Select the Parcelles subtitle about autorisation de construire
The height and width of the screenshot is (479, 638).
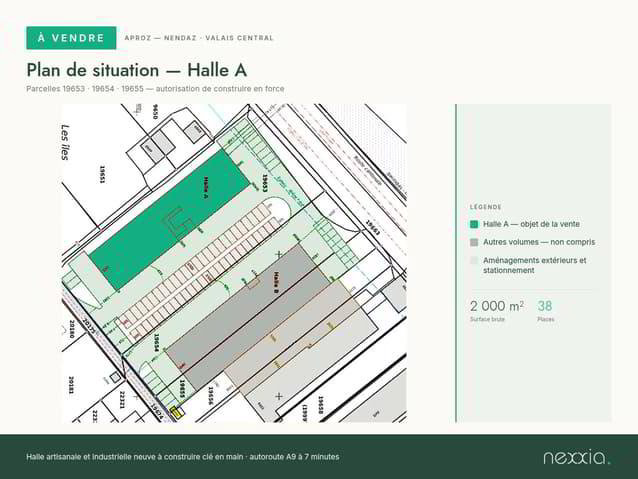point(155,89)
